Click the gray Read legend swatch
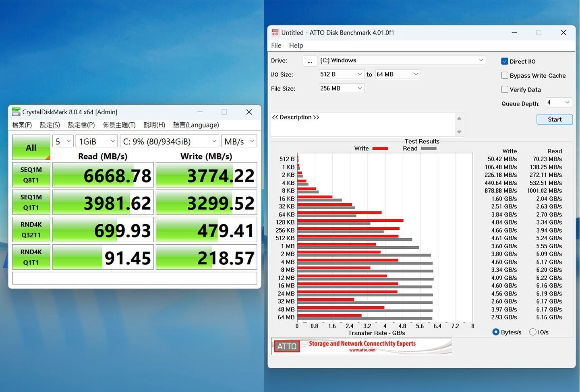Screen dimensions: 580x392 (x=429, y=149)
